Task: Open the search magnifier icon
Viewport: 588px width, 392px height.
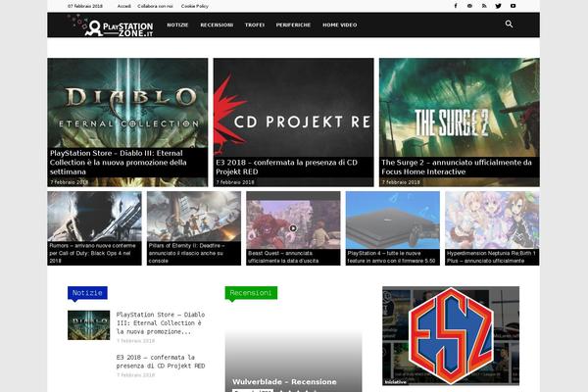Action: point(509,24)
